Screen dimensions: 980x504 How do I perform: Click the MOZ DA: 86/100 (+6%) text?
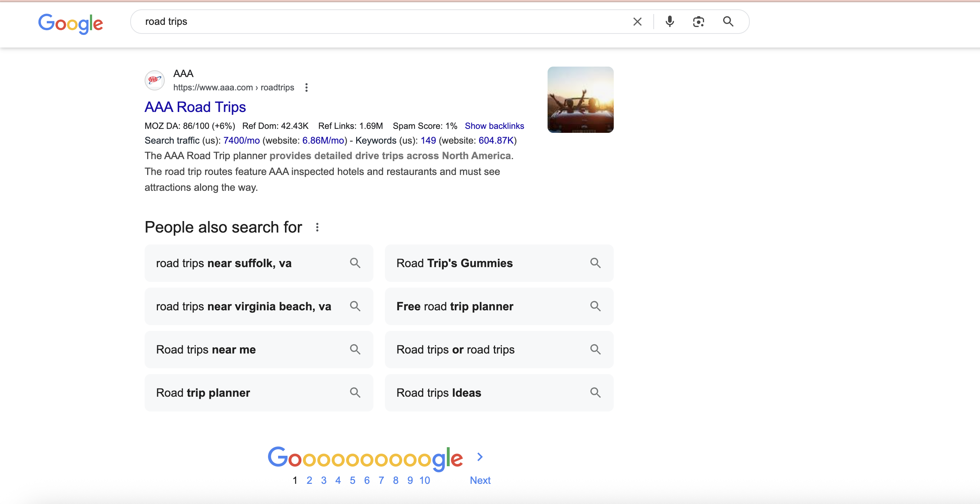tap(190, 126)
